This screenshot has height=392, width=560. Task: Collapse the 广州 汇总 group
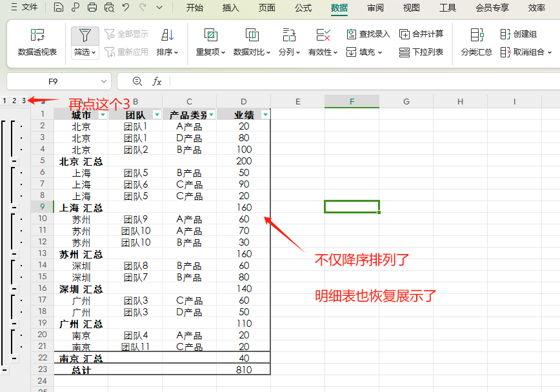(x=14, y=324)
